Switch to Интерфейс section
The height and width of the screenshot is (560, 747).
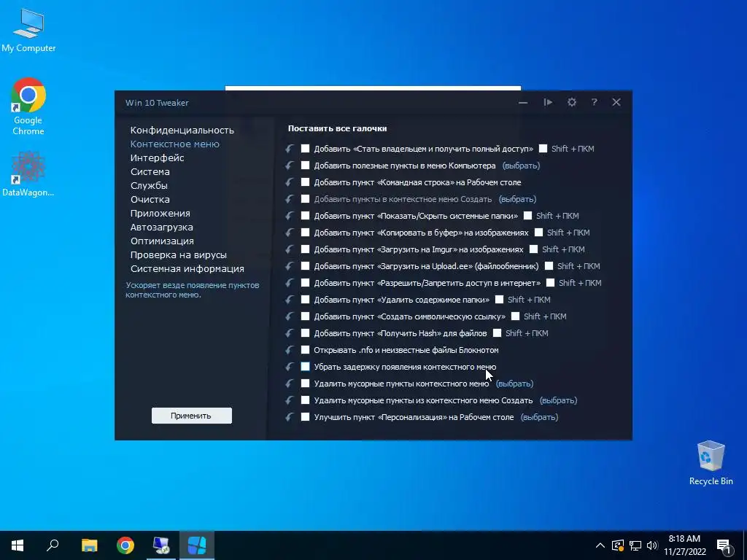(158, 157)
